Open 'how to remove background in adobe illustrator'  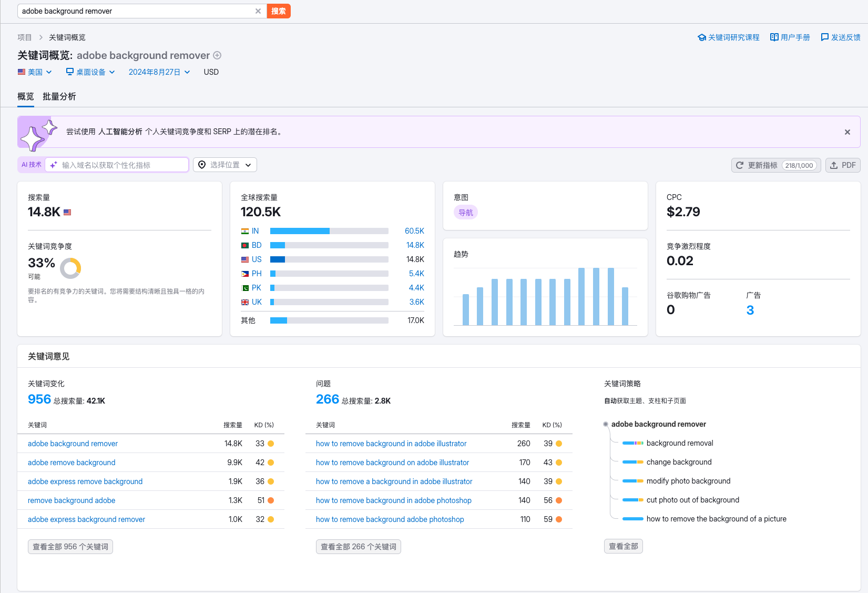[391, 444]
